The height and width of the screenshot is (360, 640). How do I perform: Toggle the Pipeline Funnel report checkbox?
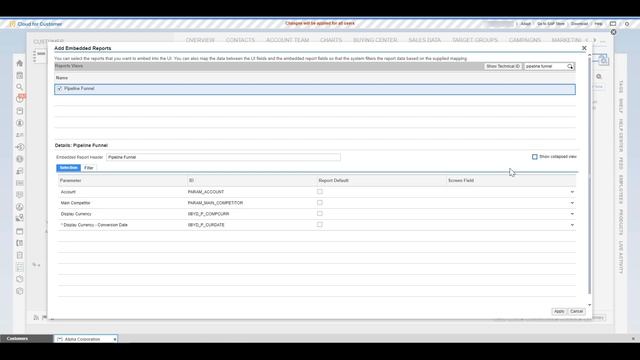click(60, 89)
